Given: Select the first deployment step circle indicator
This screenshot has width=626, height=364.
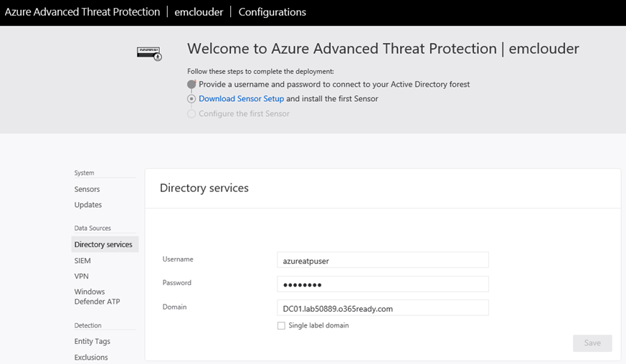Looking at the screenshot, I should coord(191,85).
